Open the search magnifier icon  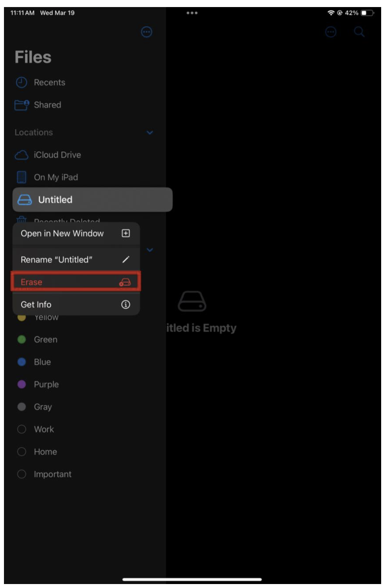click(359, 32)
